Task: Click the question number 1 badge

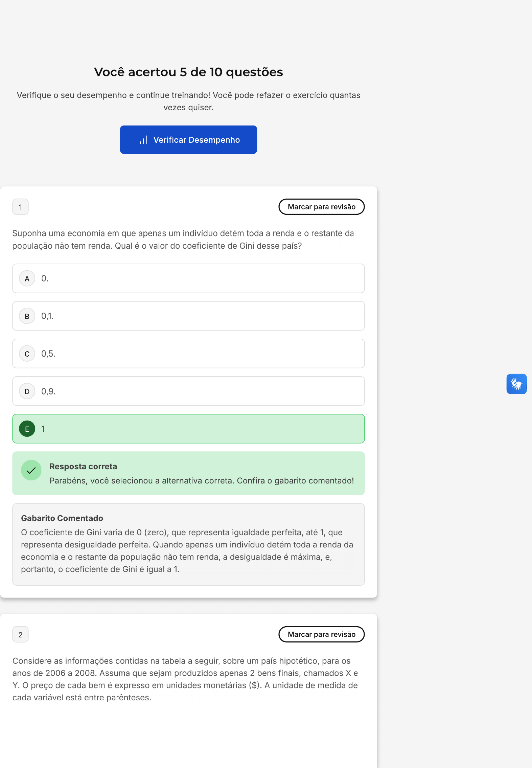Action: tap(20, 207)
